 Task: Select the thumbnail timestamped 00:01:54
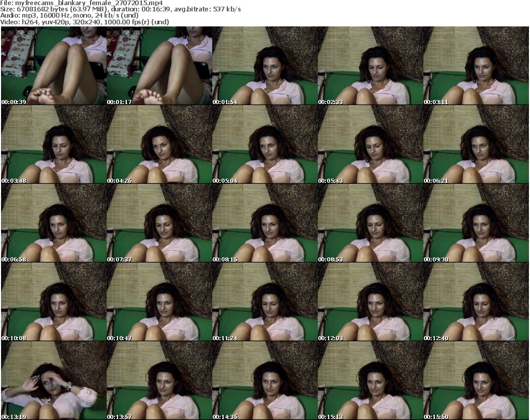(265, 66)
